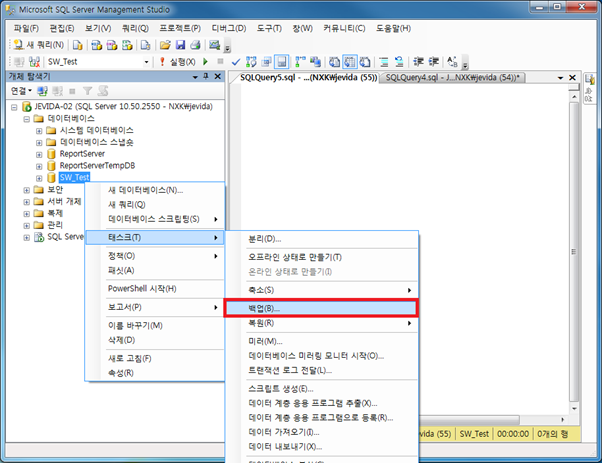Click the Decrease Indent icon

(x=418, y=61)
